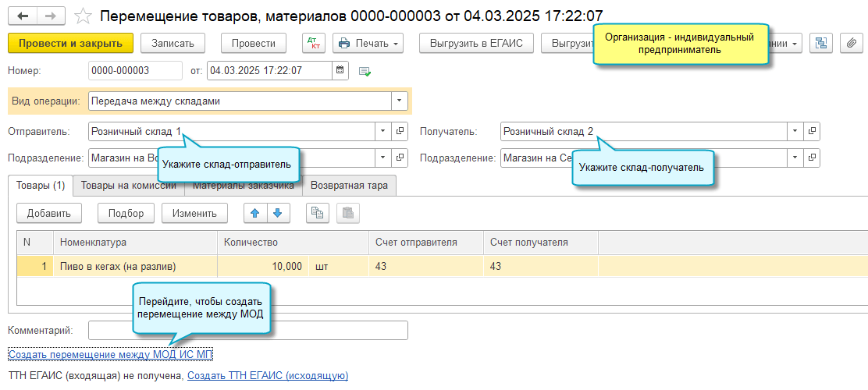Switch to the Возвратная тара tab

(349, 186)
